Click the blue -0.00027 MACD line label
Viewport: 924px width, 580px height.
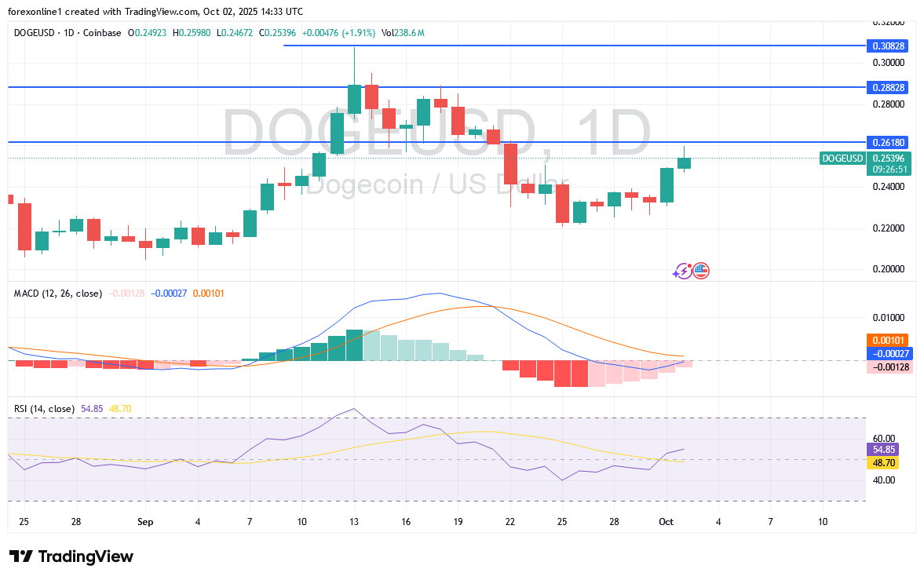tap(889, 354)
